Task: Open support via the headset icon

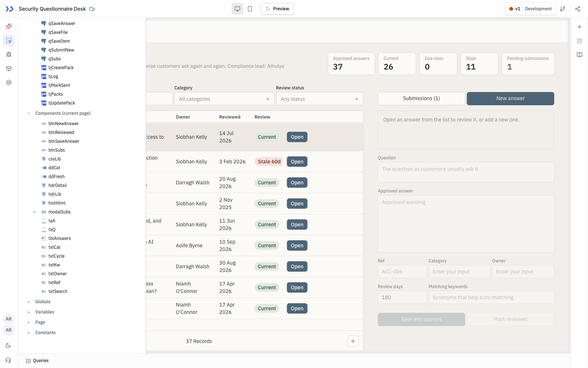Action: (x=8, y=360)
